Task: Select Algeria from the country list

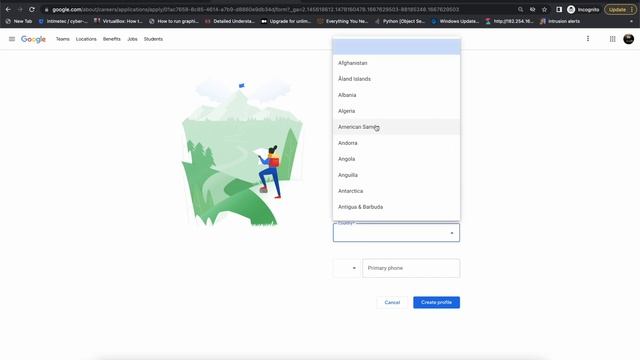Action: point(396,111)
